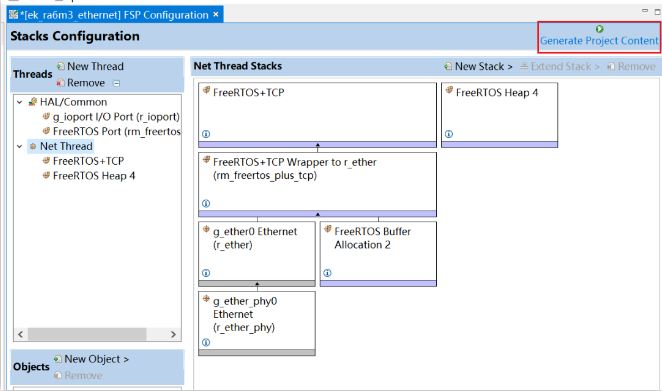Image resolution: width=662 pixels, height=391 pixels.
Task: Click the FreeRTOS Port module icon in tree
Action: 46,131
